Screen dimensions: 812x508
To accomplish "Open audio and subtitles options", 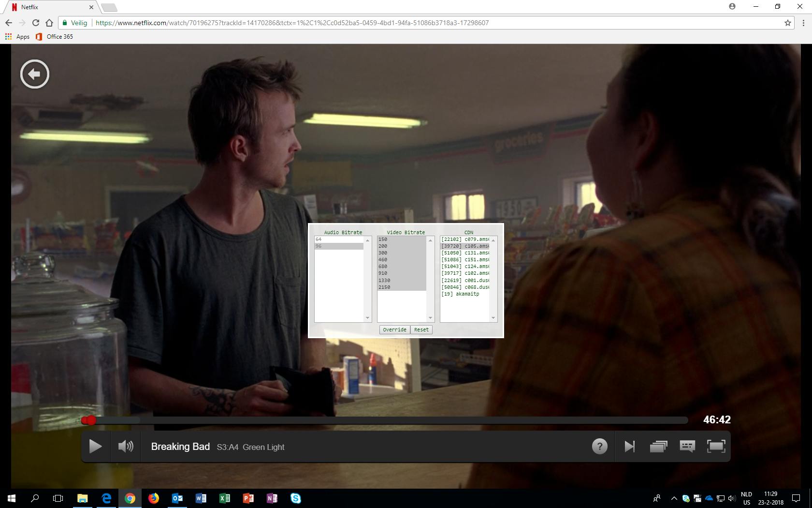I will pyautogui.click(x=687, y=446).
